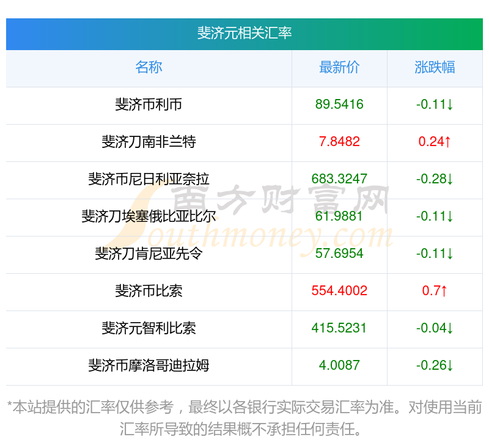Click the price 89.5416
489x448 pixels.
click(x=339, y=105)
